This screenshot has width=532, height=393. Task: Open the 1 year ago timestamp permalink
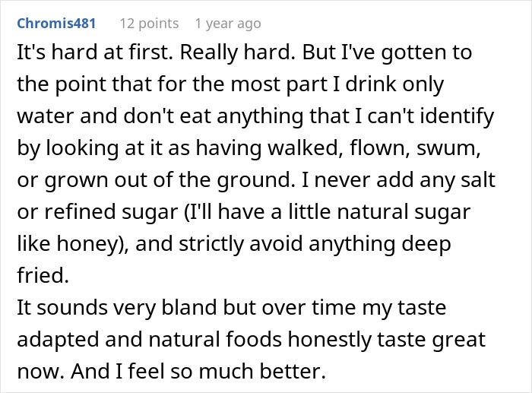click(228, 24)
